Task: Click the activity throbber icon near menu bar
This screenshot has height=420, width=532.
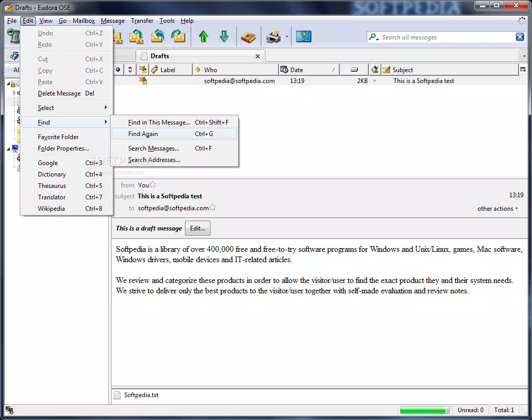Action: point(522,21)
